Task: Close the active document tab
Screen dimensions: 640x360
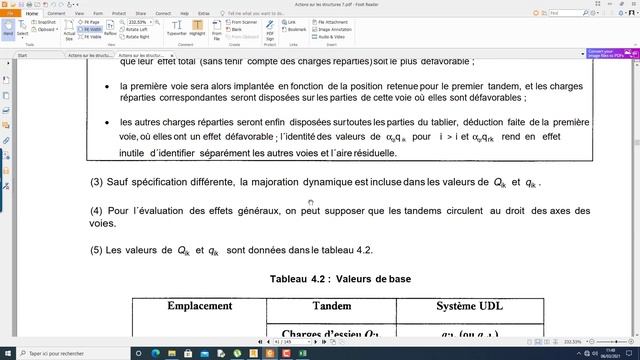Action: [172, 55]
